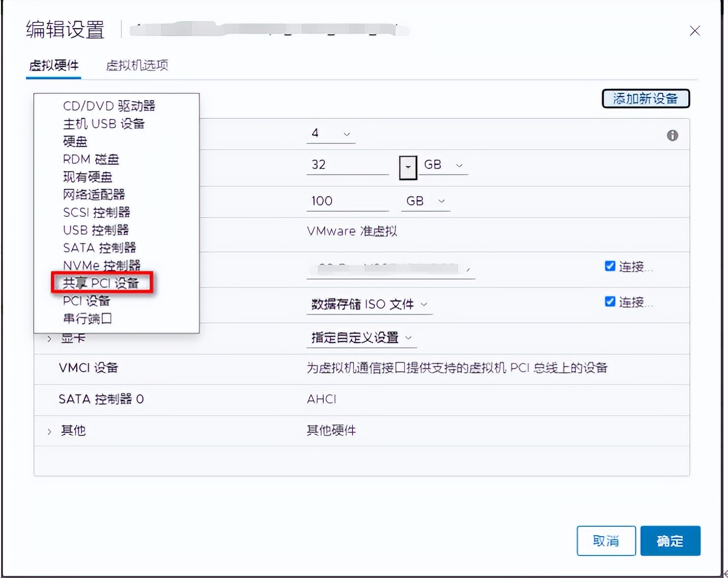
Task: Click the memory stepper arrow beside 32
Action: point(408,167)
